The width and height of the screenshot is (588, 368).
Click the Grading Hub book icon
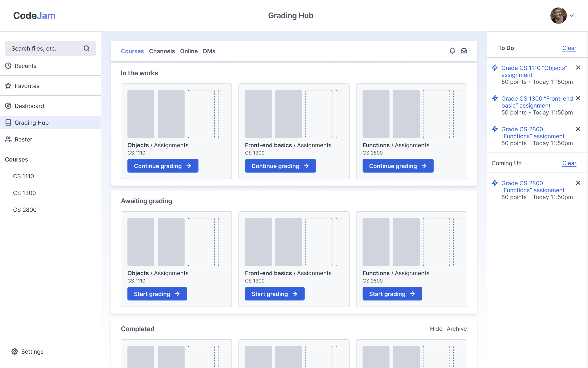(x=8, y=122)
